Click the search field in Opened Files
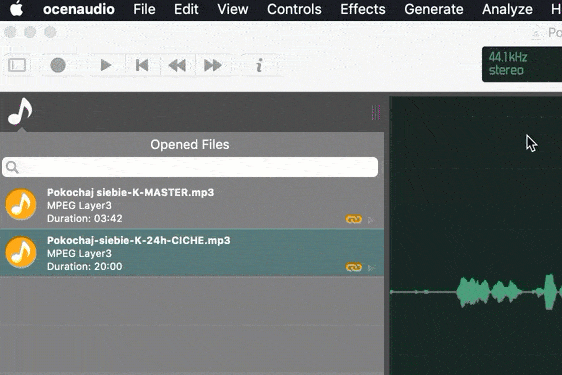The height and width of the screenshot is (375, 562). (190, 167)
